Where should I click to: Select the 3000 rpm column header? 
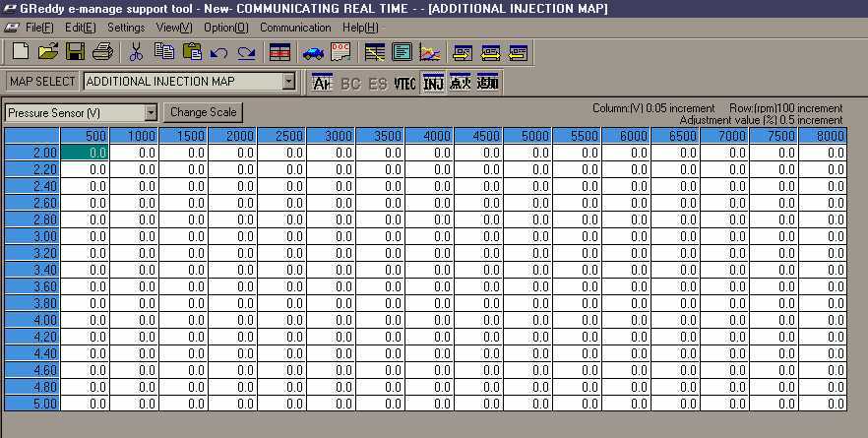(331, 136)
